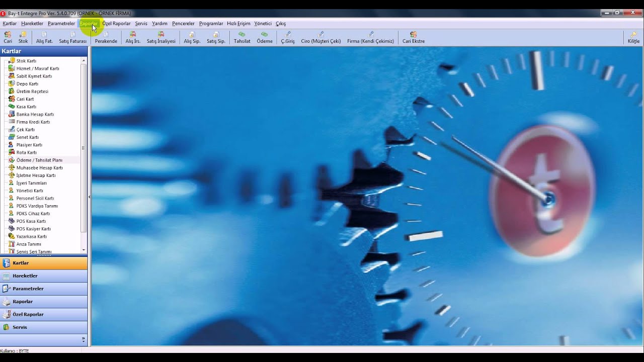
Task: Select Personel Sicil Kartı in the list
Action: (x=35, y=198)
